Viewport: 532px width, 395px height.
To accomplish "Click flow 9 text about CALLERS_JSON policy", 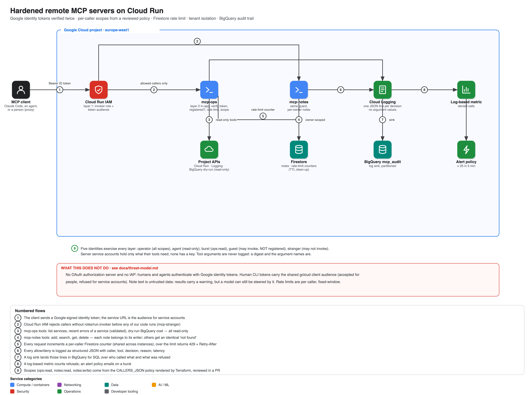I will [x=122, y=370].
